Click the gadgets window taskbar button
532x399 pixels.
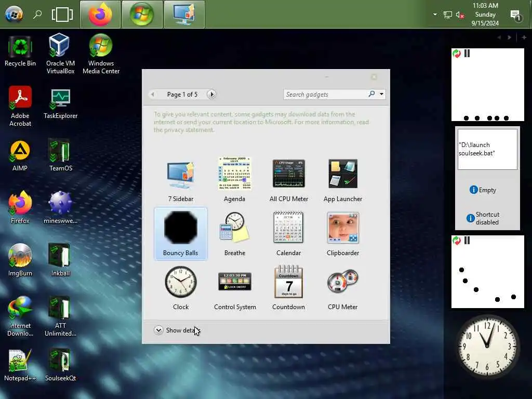[184, 14]
